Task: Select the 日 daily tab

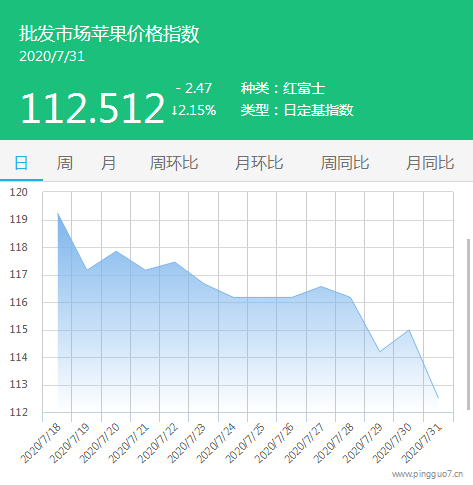Action: click(21, 163)
